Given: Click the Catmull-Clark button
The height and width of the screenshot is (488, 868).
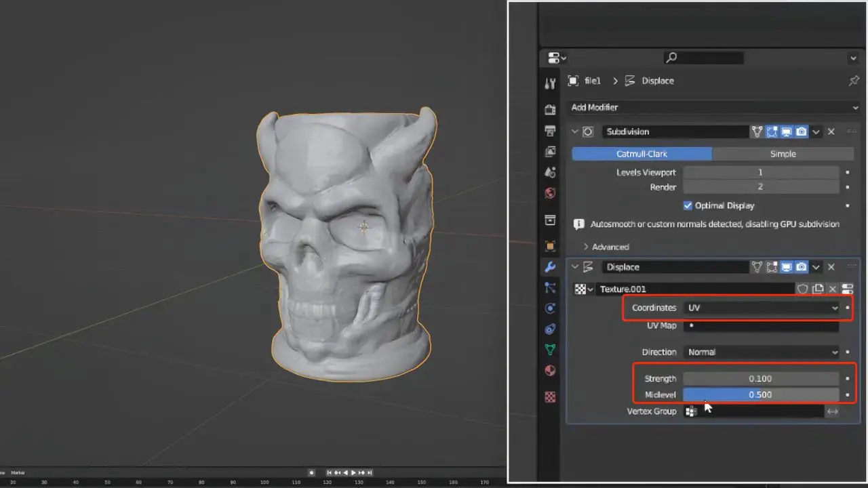Looking at the screenshot, I should [x=641, y=154].
